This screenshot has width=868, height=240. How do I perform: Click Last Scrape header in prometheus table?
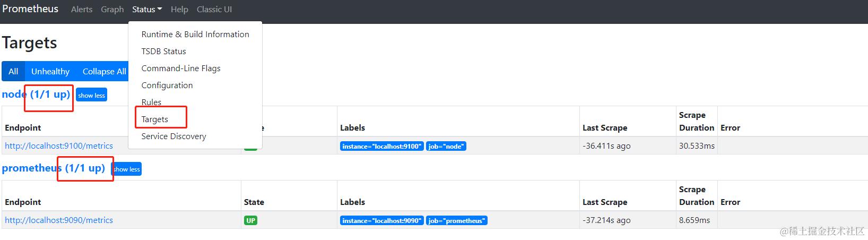[605, 202]
